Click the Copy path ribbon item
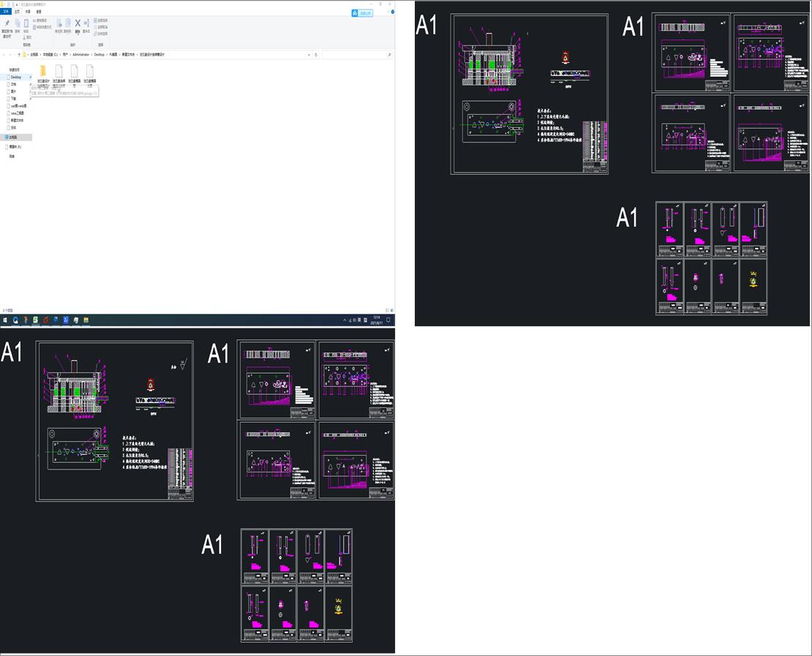This screenshot has width=812, height=656. point(40,20)
